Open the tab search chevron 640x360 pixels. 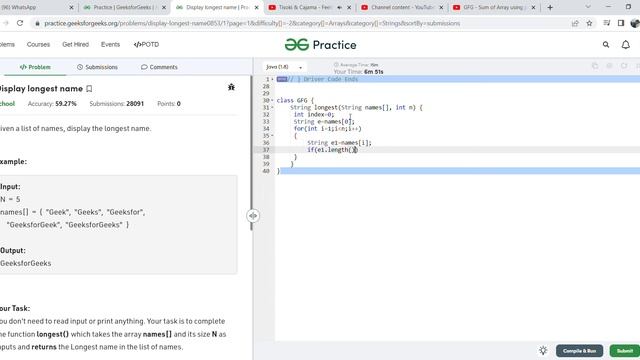[588, 7]
